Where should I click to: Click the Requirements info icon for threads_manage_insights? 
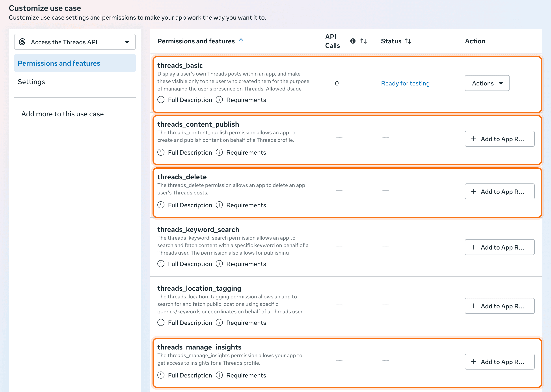coord(219,375)
